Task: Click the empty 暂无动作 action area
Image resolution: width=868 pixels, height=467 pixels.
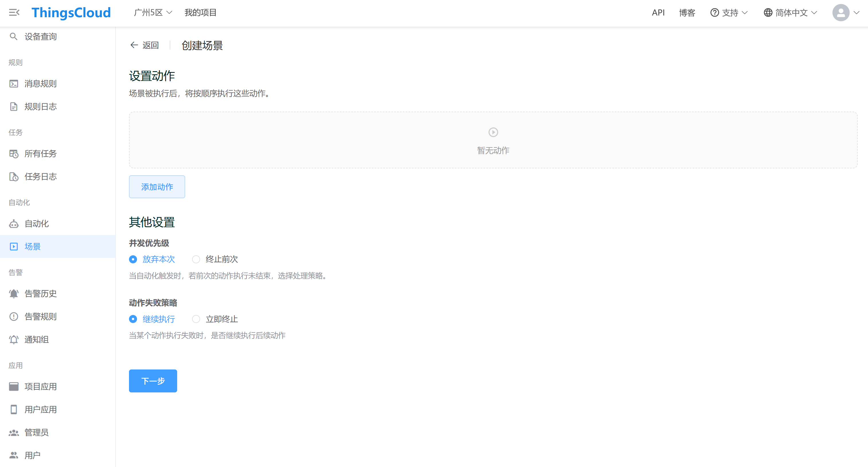Action: click(493, 140)
